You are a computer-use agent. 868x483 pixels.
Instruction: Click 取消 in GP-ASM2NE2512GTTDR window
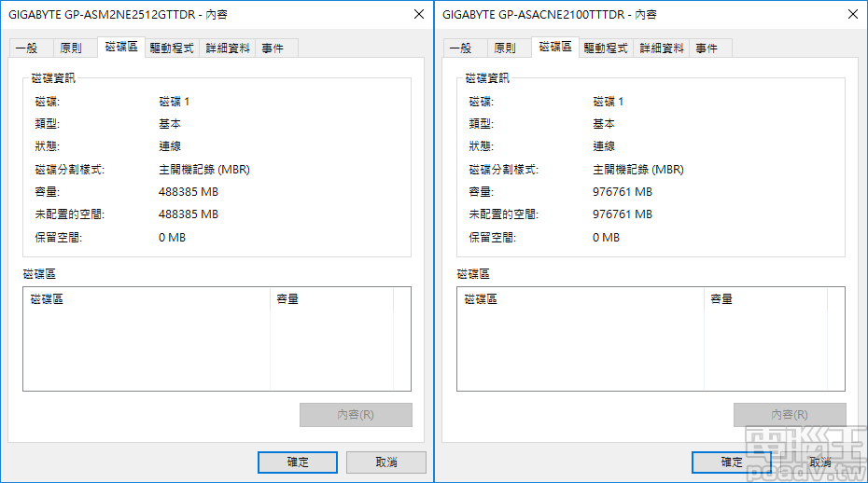click(x=385, y=462)
